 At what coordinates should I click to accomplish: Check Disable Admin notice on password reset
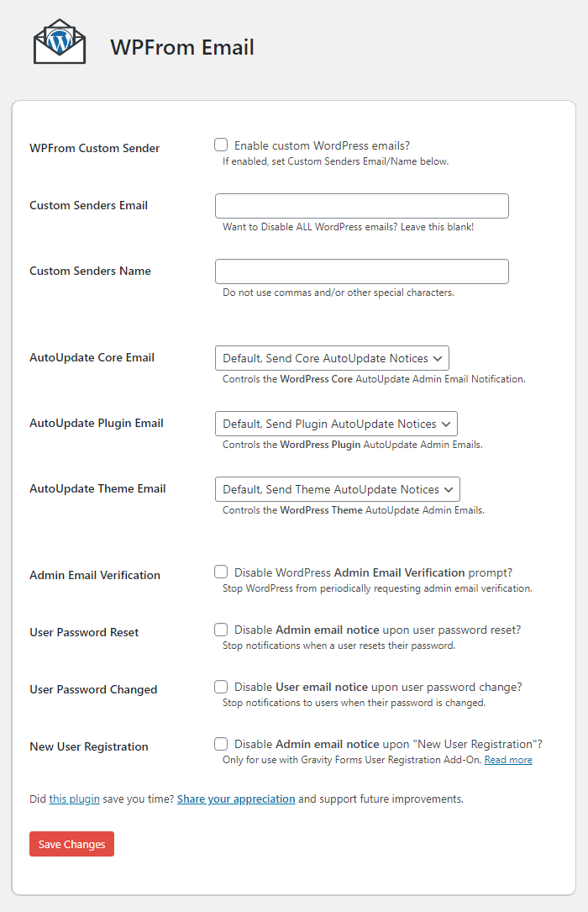(x=221, y=629)
